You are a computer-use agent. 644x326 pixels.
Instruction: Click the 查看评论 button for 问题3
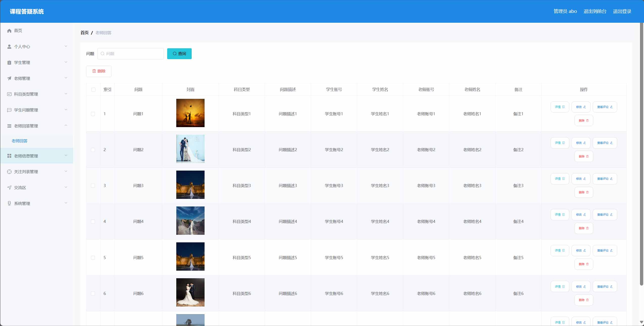[605, 179]
